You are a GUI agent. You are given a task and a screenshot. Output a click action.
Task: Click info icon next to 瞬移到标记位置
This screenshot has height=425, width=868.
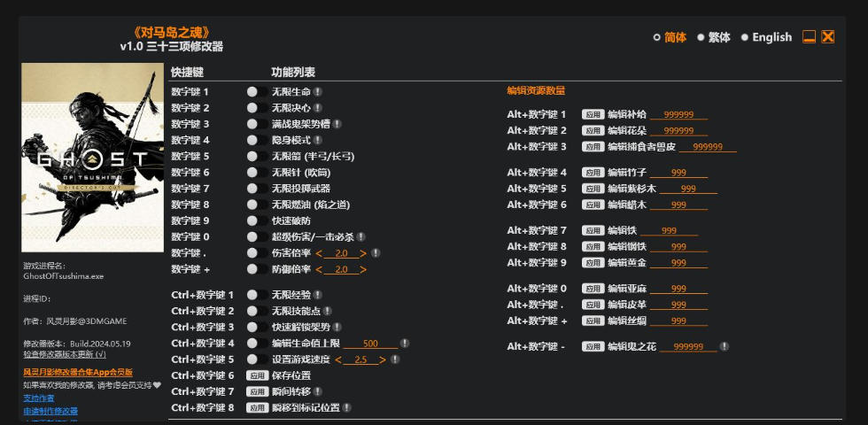[346, 407]
